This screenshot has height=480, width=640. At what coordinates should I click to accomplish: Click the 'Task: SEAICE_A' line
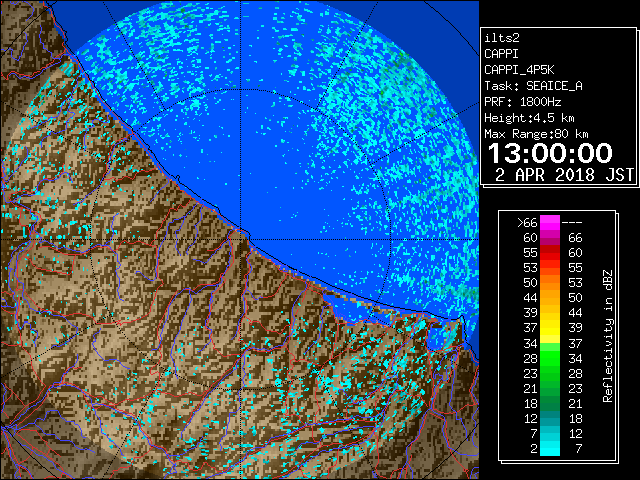533,86
